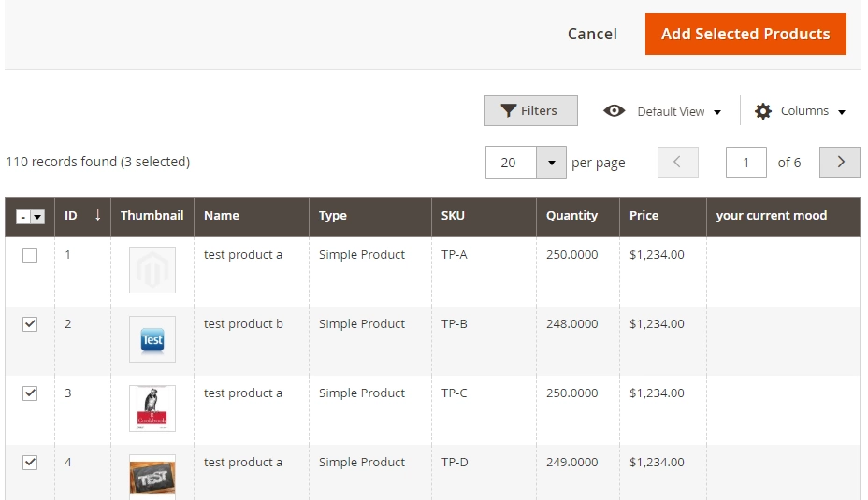
Task: Uncheck the checkbox for product ID 3
Action: coord(30,393)
